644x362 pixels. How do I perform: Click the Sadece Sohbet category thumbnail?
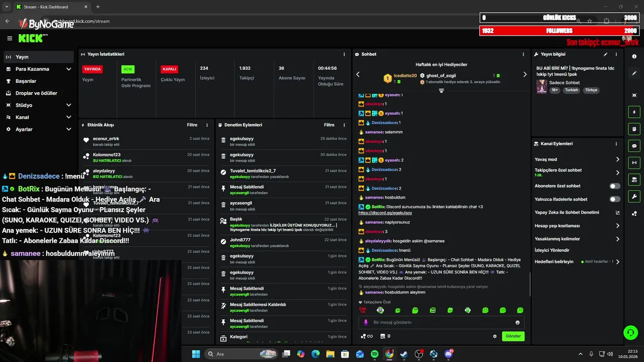pyautogui.click(x=541, y=86)
